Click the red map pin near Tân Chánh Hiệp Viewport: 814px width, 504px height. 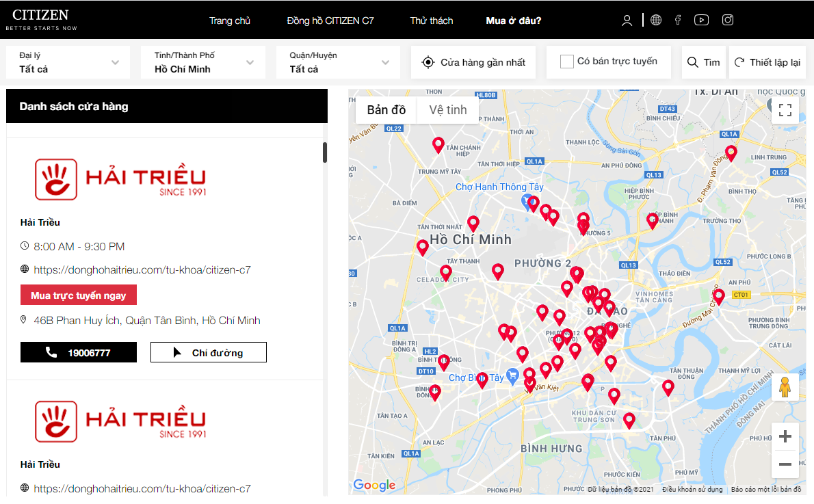(438, 146)
